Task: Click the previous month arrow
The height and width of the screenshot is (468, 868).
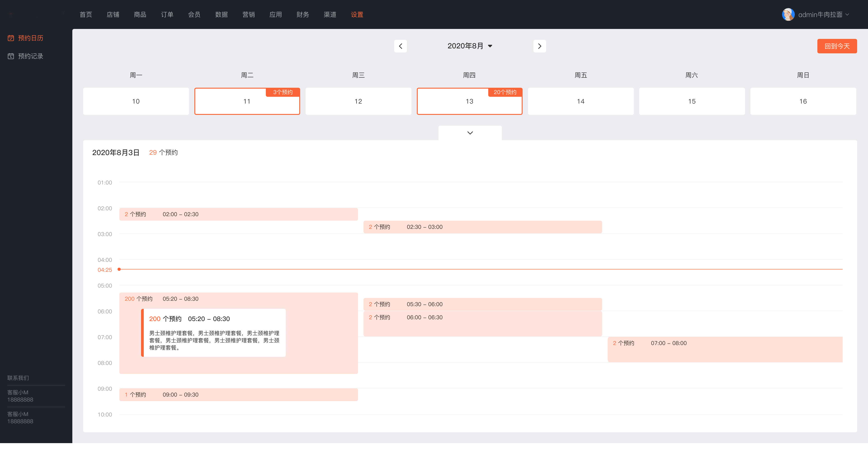Action: pos(400,46)
